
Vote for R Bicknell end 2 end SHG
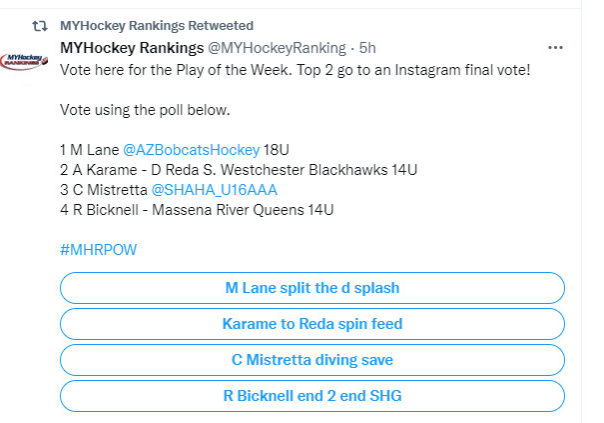point(312,396)
